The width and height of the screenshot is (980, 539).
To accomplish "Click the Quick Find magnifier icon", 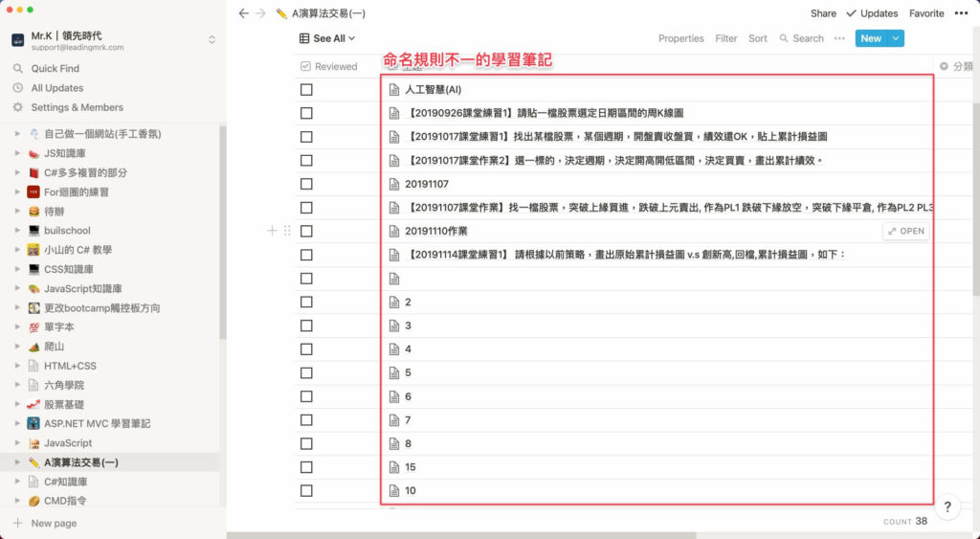I will point(18,68).
